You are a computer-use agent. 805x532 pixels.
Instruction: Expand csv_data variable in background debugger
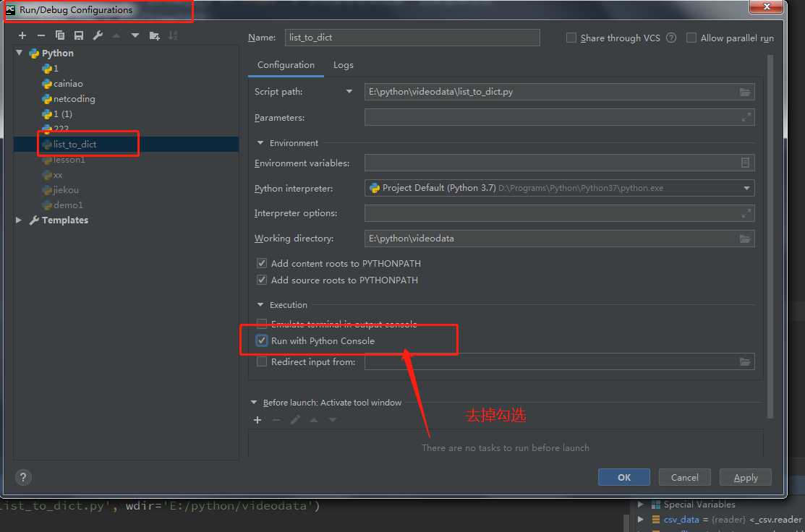point(641,519)
